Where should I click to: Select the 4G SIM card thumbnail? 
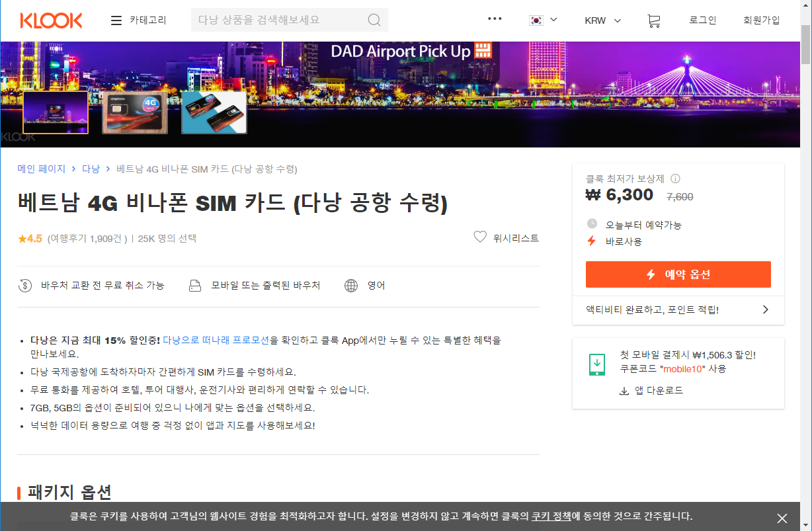(135, 112)
